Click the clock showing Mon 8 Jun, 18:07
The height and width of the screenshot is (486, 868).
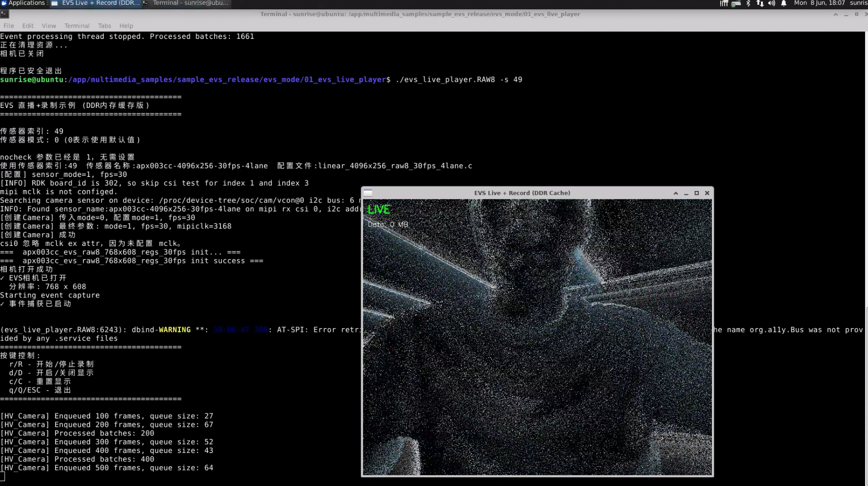point(819,3)
